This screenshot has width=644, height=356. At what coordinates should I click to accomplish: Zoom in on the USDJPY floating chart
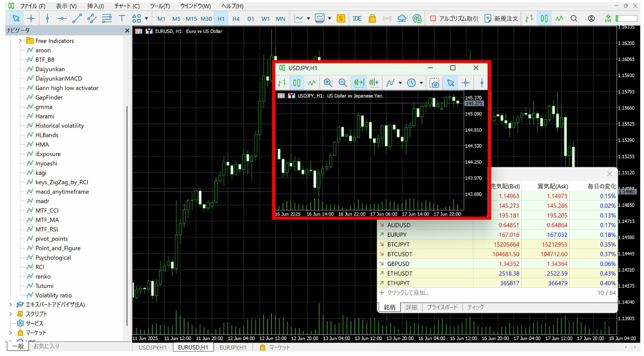click(328, 83)
